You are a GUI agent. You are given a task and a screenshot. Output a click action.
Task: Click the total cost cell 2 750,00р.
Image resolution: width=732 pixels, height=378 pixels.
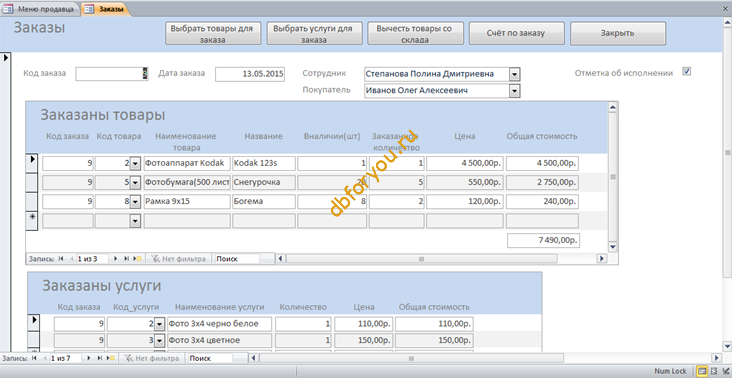pos(542,182)
